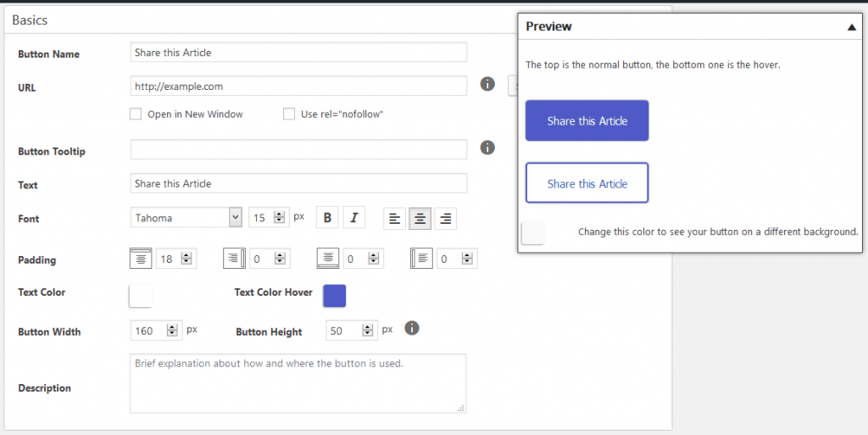This screenshot has height=435, width=868.
Task: Open the Tahoma font dropdown
Action: point(186,218)
